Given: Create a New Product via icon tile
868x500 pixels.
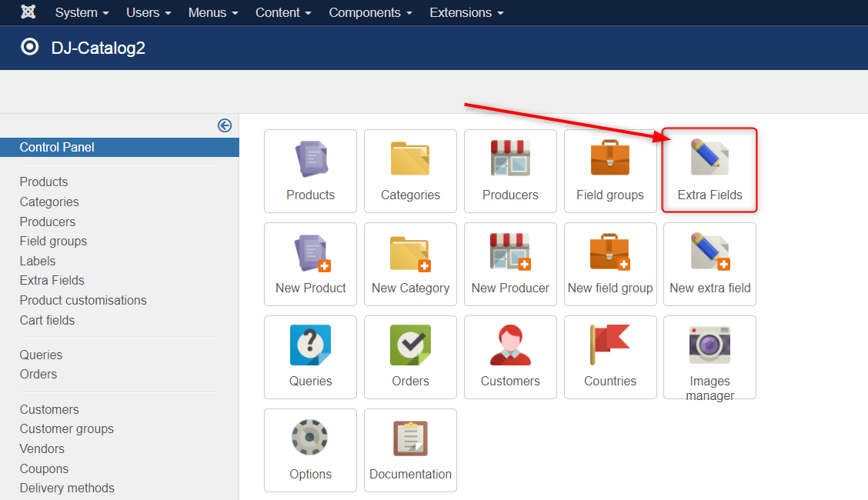Looking at the screenshot, I should [x=311, y=265].
